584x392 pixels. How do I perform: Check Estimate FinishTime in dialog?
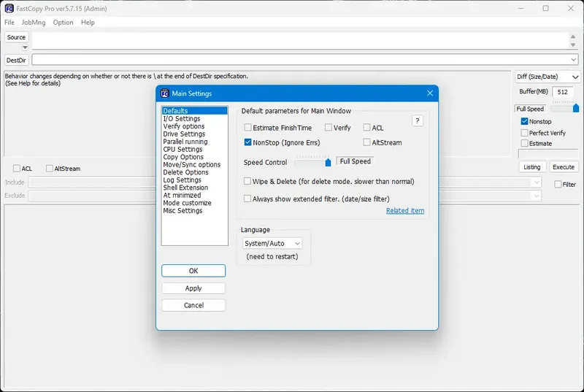tap(247, 128)
